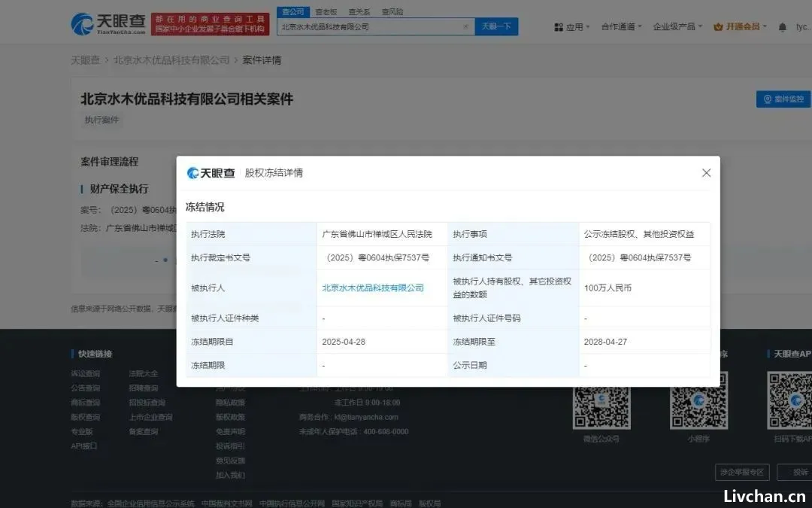The width and height of the screenshot is (812, 508).
Task: Open the 企业级产品 dropdown
Action: [677, 27]
